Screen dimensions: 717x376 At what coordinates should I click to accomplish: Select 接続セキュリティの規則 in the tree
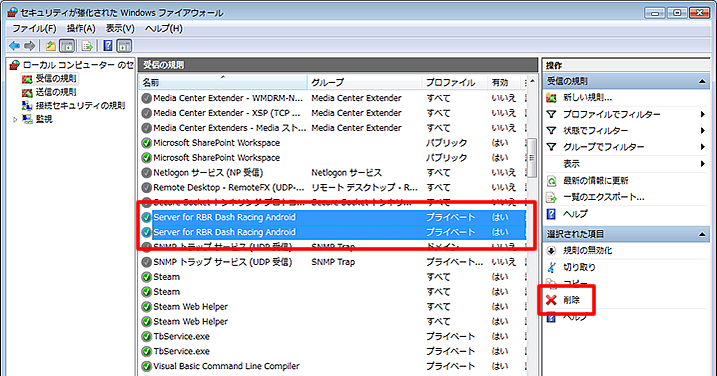point(80,106)
